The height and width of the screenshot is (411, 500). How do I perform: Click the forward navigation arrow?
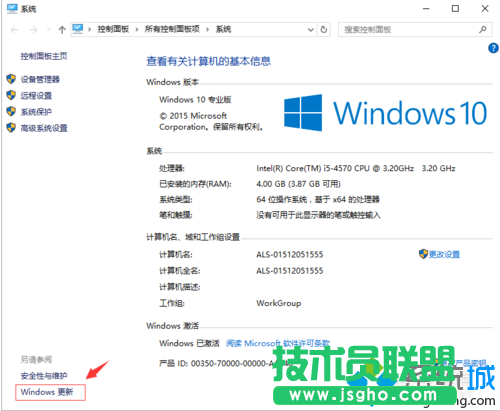33,30
